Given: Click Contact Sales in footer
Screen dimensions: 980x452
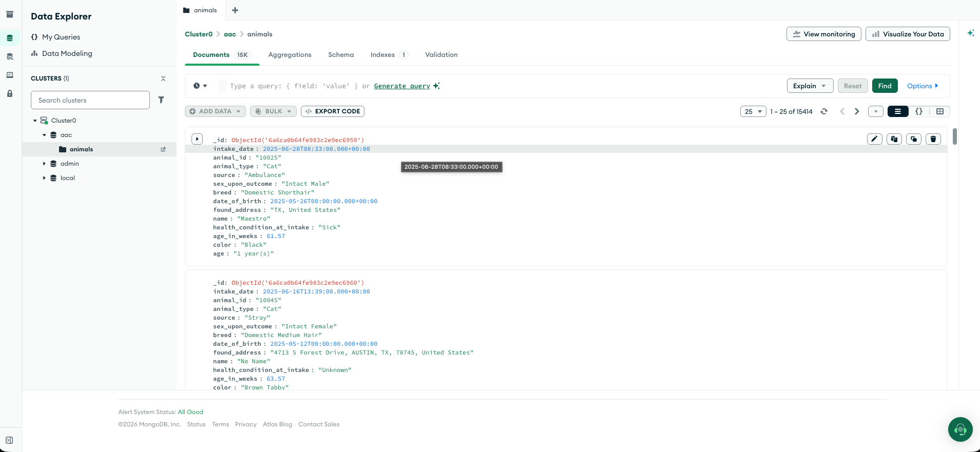Looking at the screenshot, I should coord(319,424).
